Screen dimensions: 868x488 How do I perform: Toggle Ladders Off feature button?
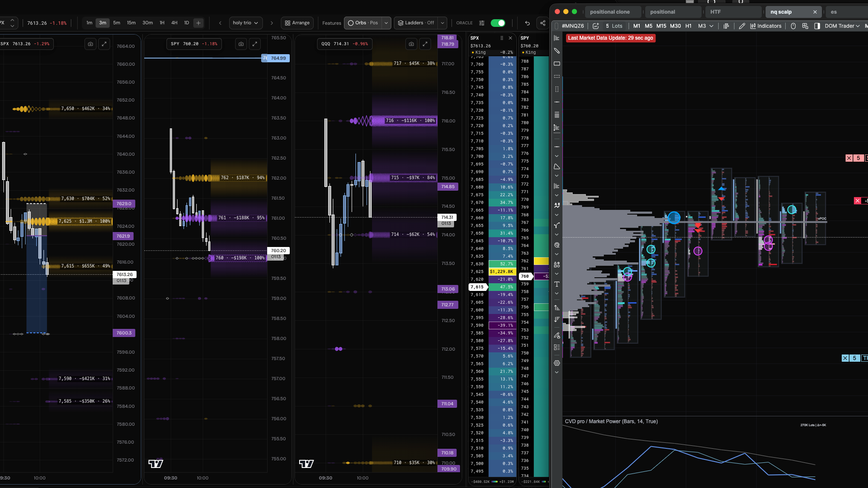417,23
